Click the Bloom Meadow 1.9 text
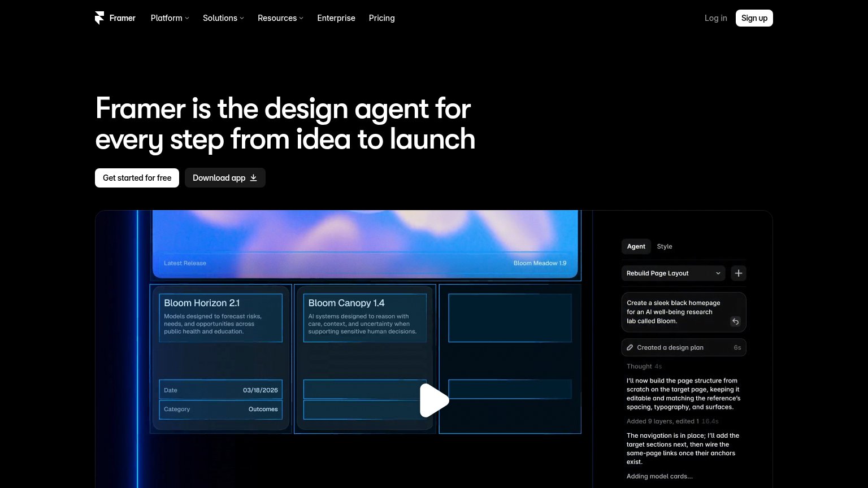868x488 pixels. tap(540, 263)
